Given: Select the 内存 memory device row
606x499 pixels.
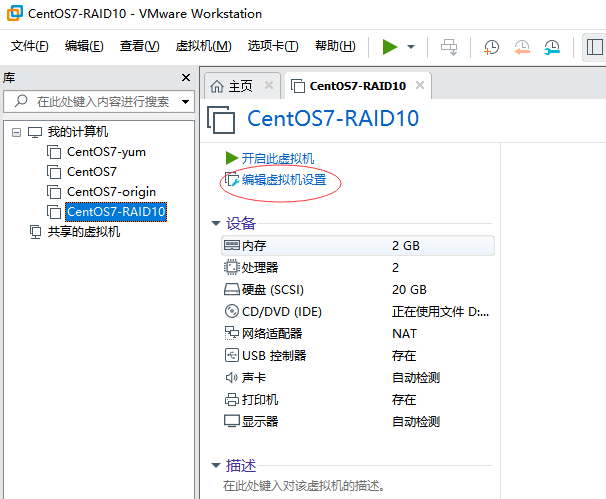Looking at the screenshot, I should 357,246.
